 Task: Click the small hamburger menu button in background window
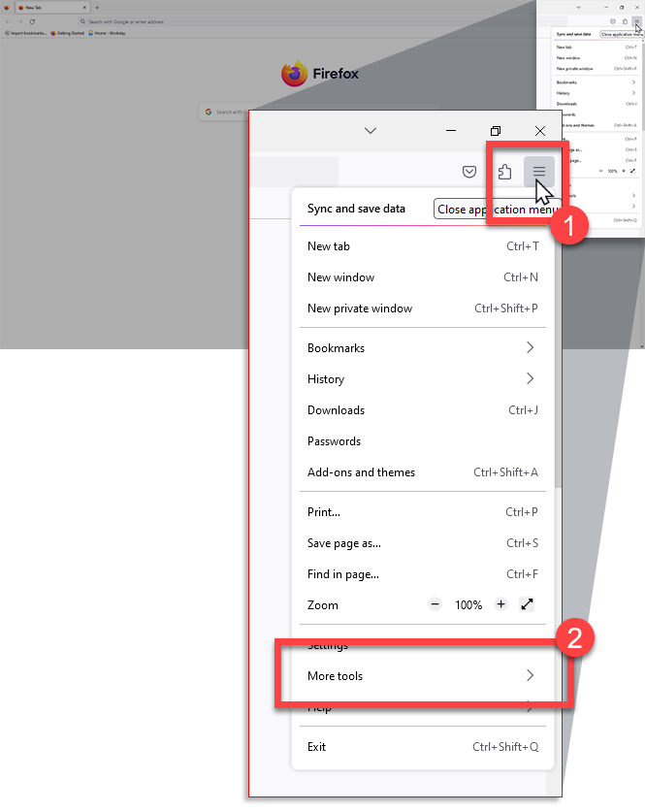[636, 21]
